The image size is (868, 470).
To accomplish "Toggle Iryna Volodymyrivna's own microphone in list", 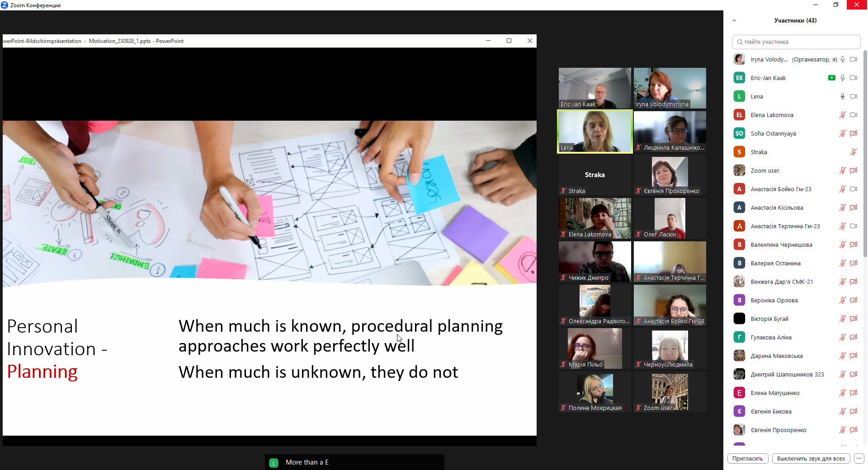I will (843, 59).
